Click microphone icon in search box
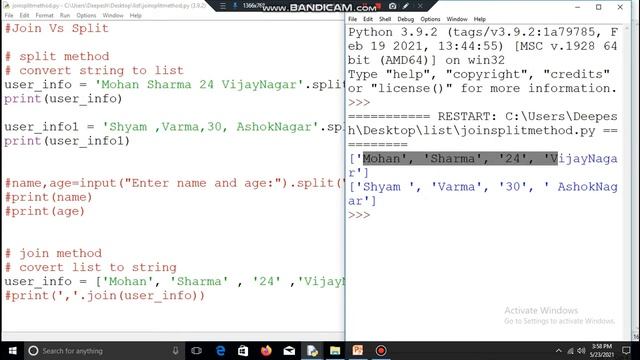 (x=176, y=351)
